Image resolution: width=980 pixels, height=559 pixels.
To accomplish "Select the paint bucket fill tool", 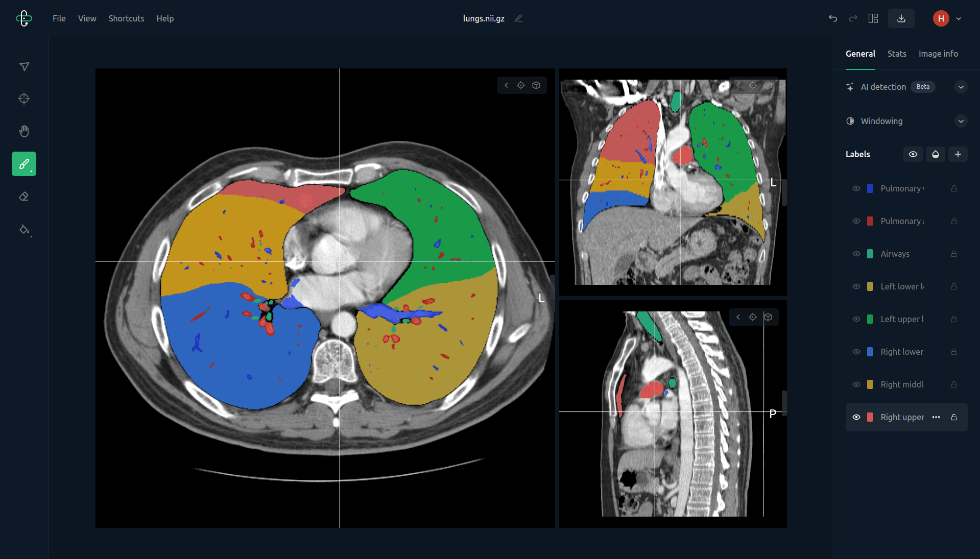I will 24,229.
